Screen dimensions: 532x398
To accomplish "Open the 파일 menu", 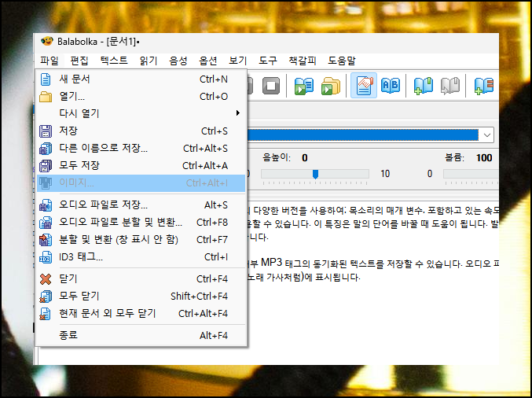I will (50, 61).
